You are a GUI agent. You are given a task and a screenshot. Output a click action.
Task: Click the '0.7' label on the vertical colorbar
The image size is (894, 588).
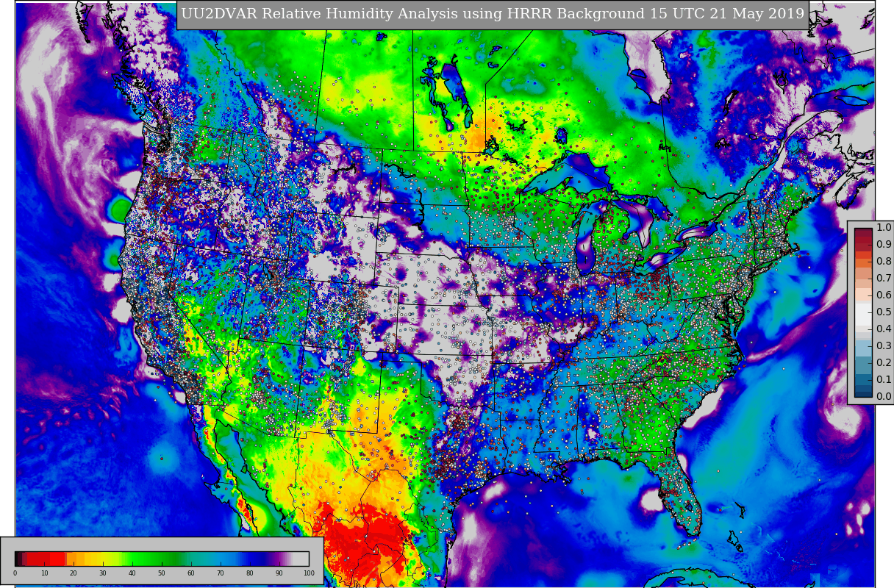[884, 279]
